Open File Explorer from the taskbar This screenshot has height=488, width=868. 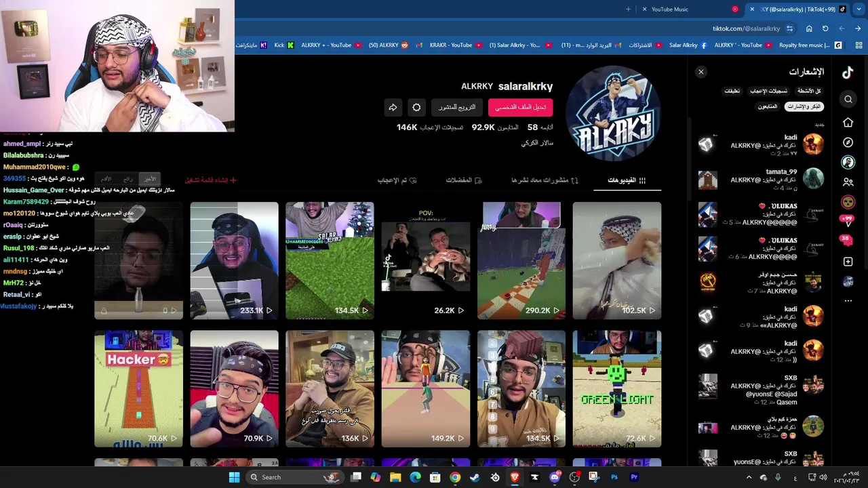[x=395, y=477]
